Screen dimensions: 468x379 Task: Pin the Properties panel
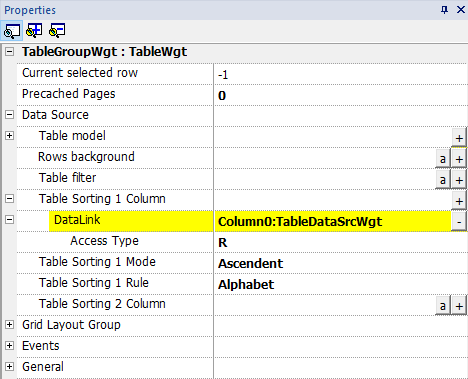(444, 10)
